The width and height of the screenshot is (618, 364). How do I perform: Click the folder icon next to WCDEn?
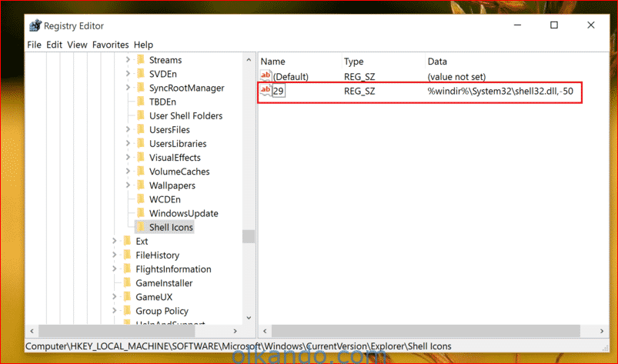tap(141, 199)
